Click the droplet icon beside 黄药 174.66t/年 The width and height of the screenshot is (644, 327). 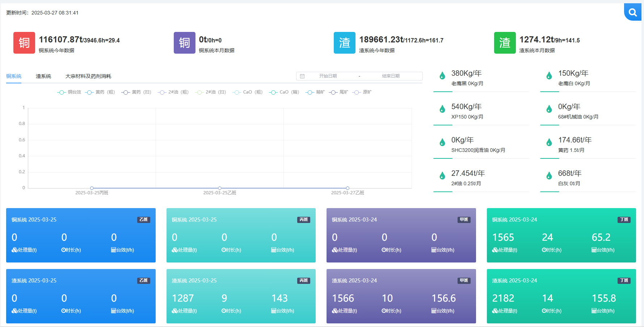click(549, 142)
